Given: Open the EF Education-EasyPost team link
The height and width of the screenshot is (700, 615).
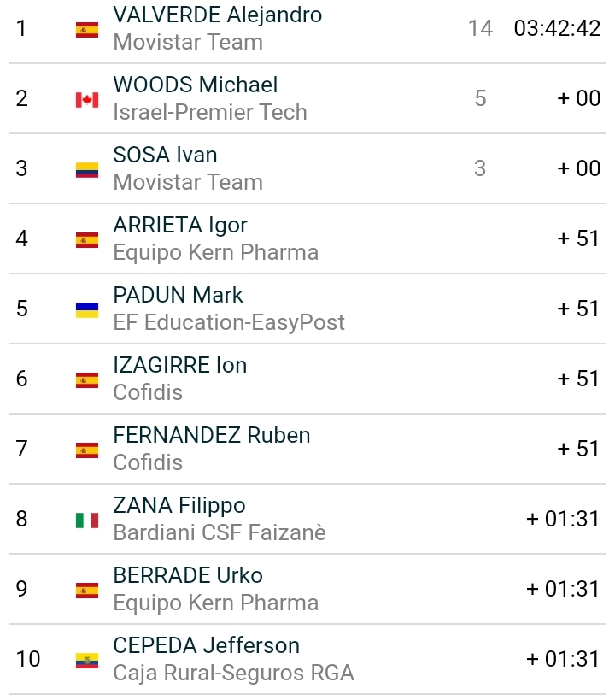Looking at the screenshot, I should [x=228, y=322].
